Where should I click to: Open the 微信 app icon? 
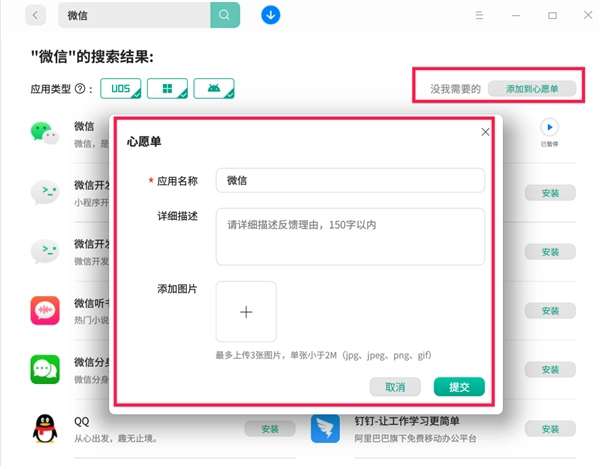pyautogui.click(x=45, y=133)
